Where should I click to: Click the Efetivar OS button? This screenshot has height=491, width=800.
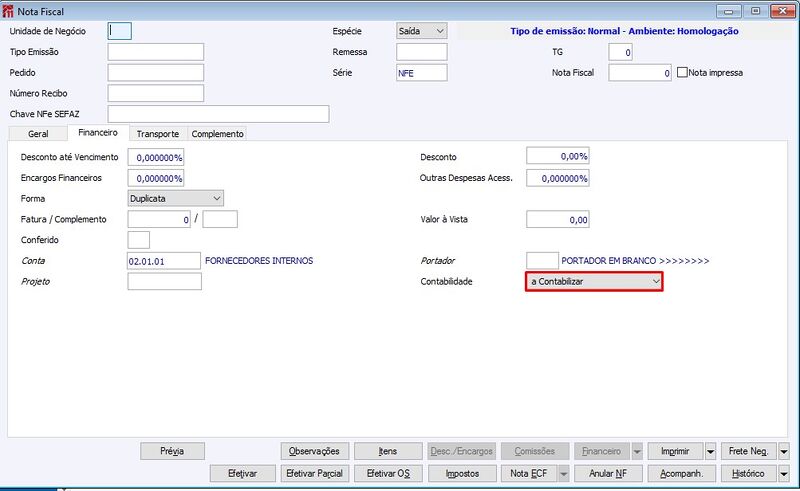pos(388,474)
